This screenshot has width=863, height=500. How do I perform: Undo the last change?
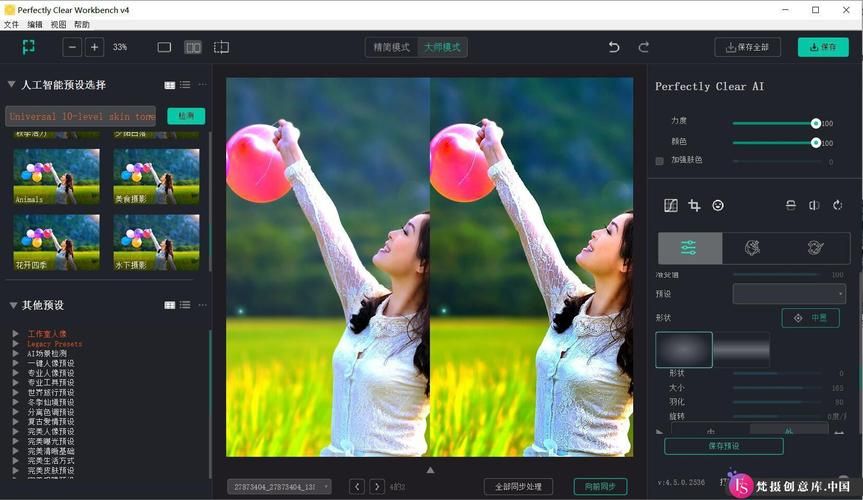tap(614, 47)
